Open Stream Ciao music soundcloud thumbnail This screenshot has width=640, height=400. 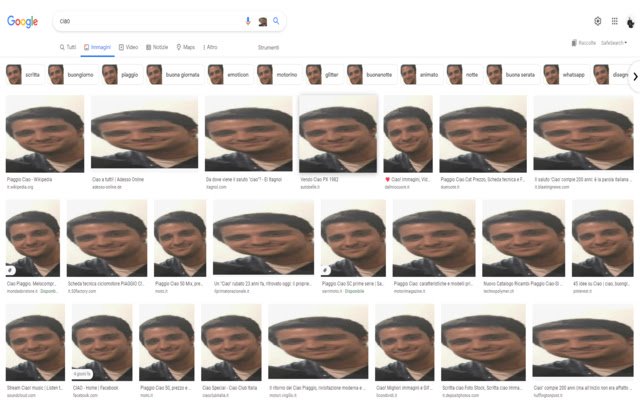point(35,342)
